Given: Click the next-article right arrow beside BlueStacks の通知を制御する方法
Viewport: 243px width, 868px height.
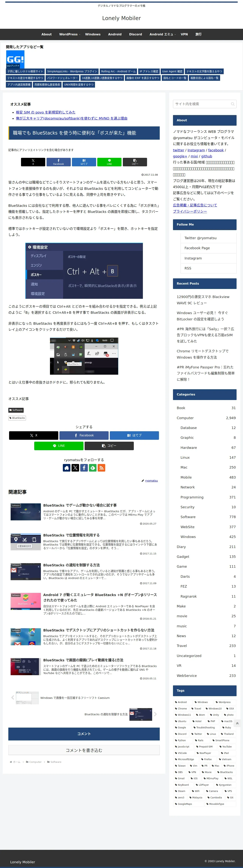Looking at the screenshot, I should point(155,714).
